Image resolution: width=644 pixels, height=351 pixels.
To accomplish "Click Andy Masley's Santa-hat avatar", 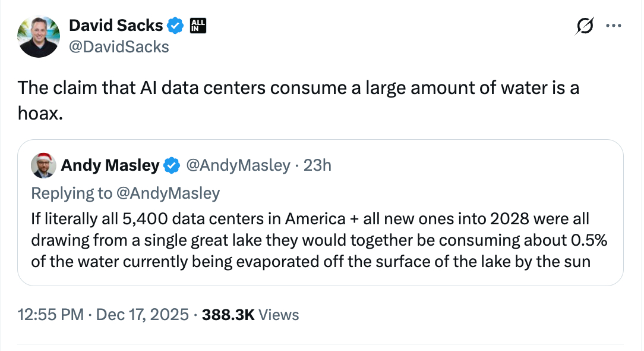I will click(x=43, y=165).
